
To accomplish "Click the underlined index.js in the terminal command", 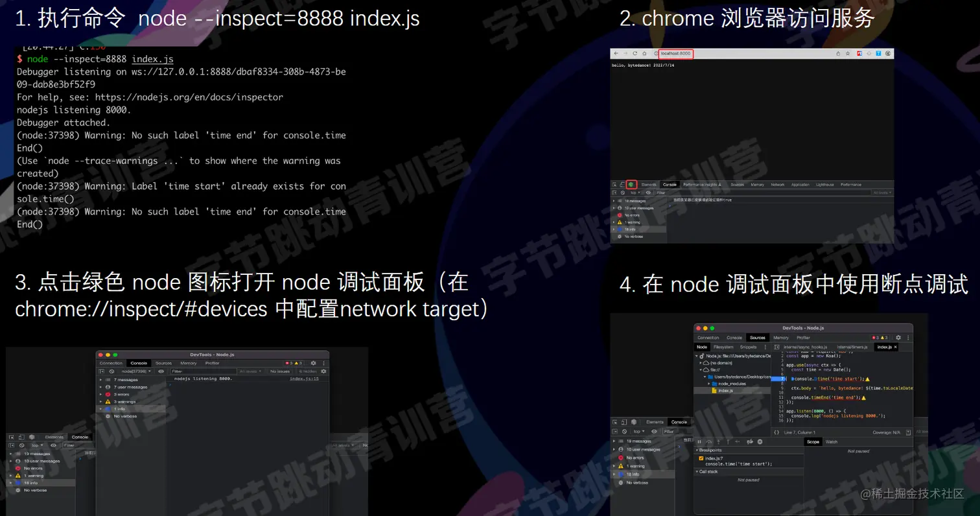I will coord(153,59).
